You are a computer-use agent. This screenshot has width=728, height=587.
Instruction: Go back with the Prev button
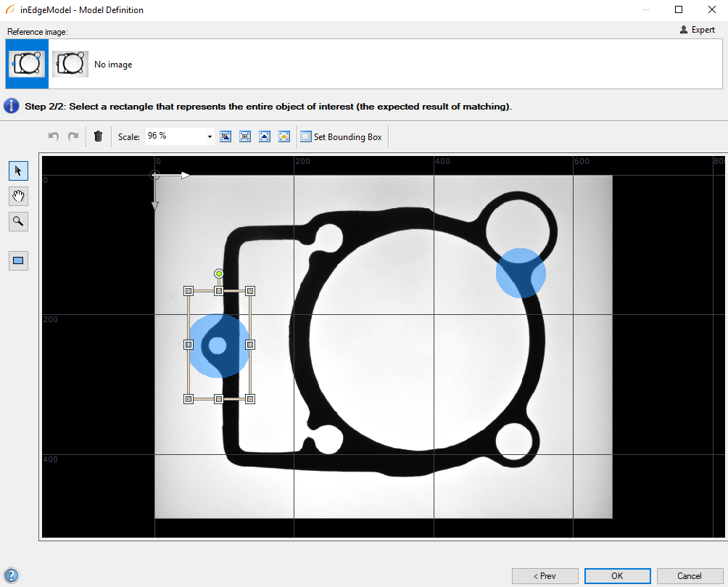pyautogui.click(x=545, y=576)
